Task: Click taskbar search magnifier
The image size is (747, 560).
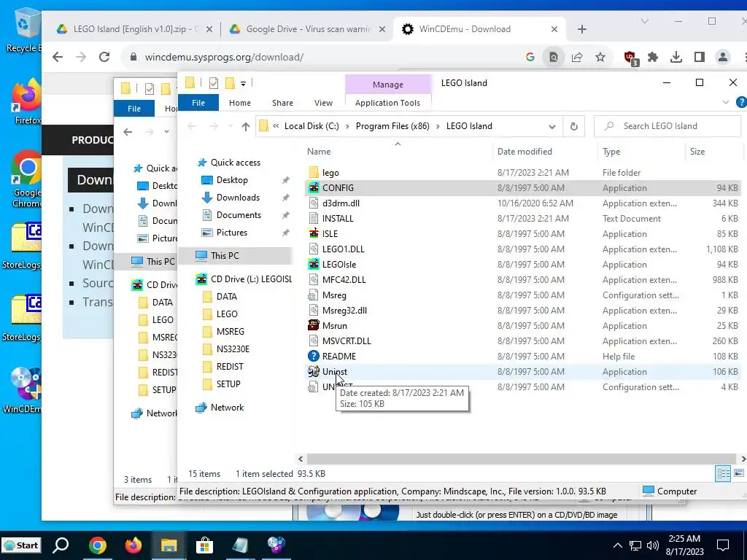Action: point(61,545)
